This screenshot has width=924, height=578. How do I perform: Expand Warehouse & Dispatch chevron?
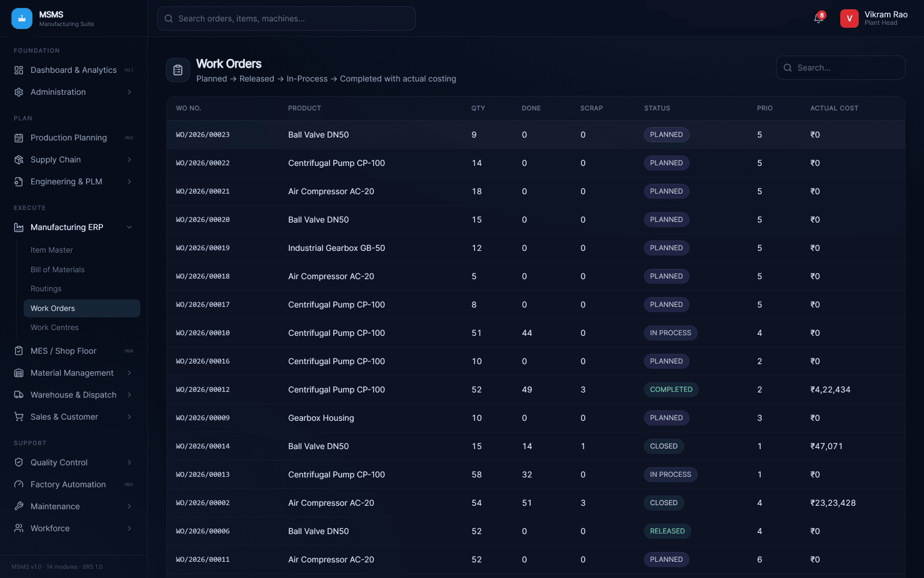pyautogui.click(x=129, y=395)
